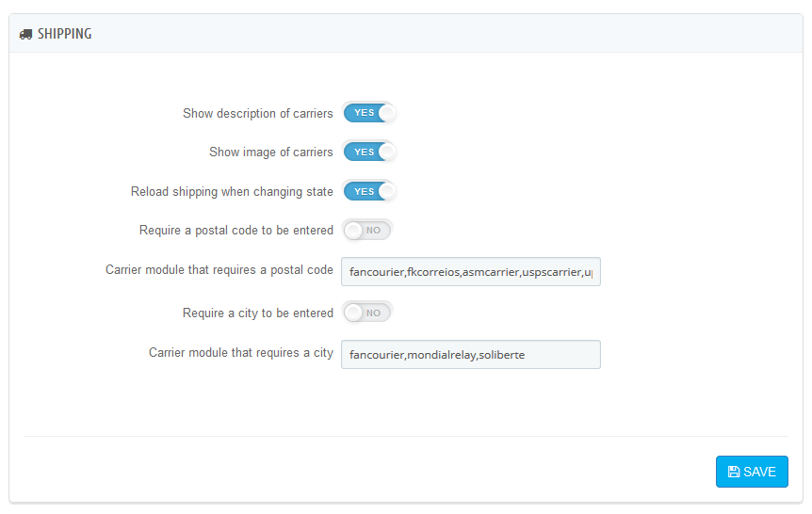
Task: Focus the postal code carrier module field
Action: [x=470, y=272]
